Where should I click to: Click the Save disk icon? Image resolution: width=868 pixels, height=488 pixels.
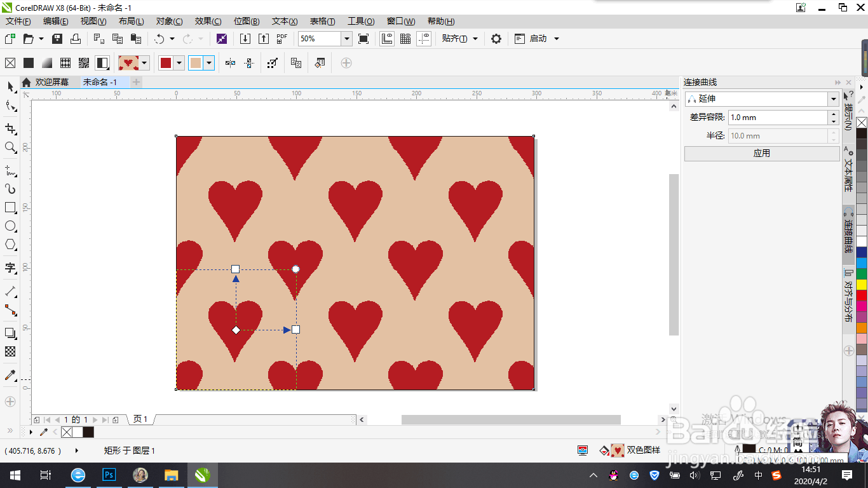[x=57, y=39]
